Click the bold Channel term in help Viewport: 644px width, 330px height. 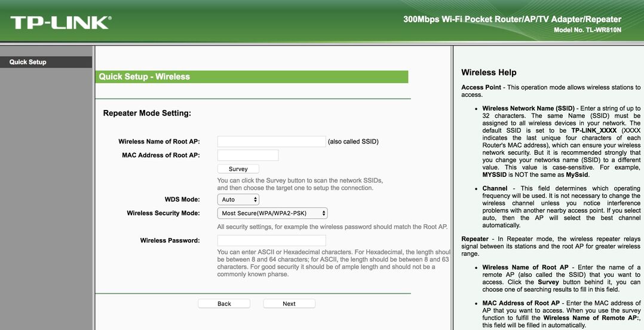pos(495,188)
